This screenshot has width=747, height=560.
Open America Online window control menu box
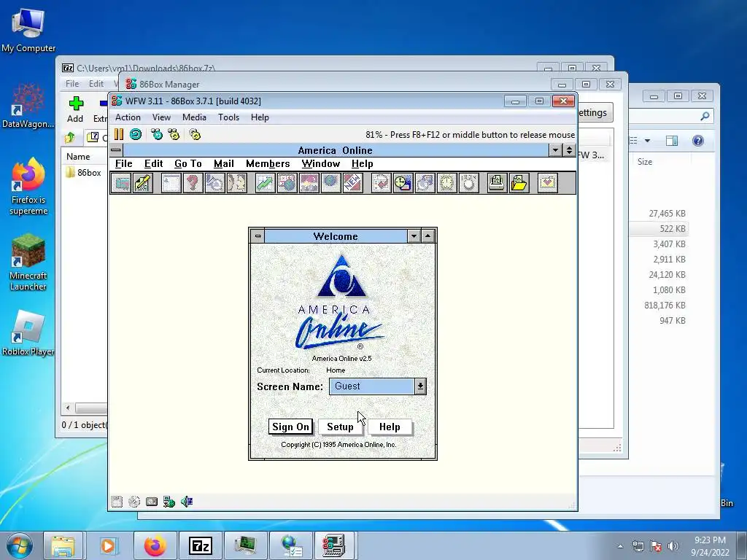coord(116,150)
